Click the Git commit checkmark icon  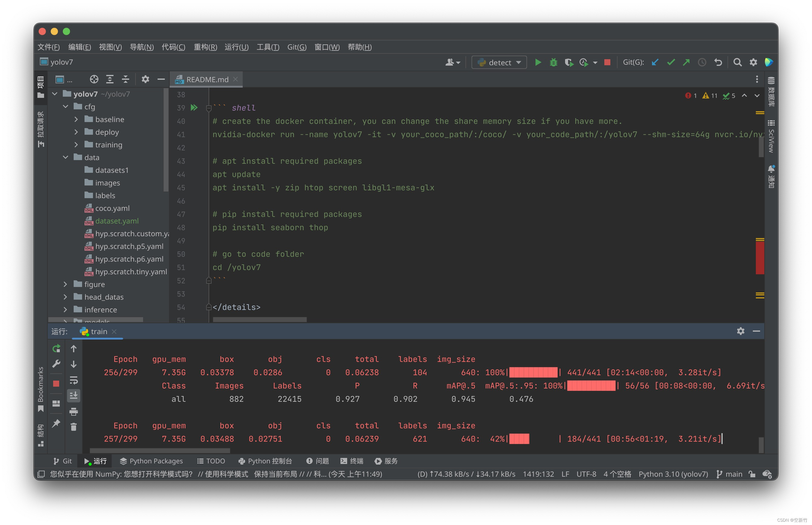tap(671, 63)
